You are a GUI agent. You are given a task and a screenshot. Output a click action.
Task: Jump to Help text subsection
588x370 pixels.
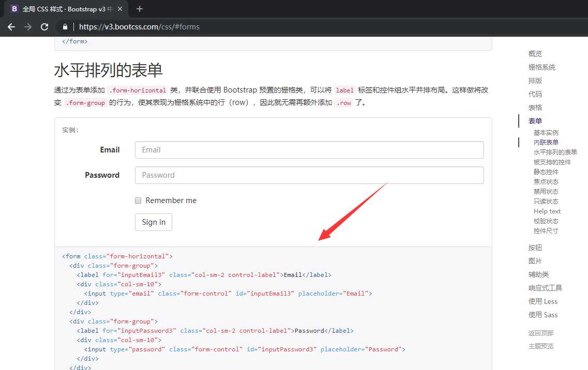click(547, 211)
